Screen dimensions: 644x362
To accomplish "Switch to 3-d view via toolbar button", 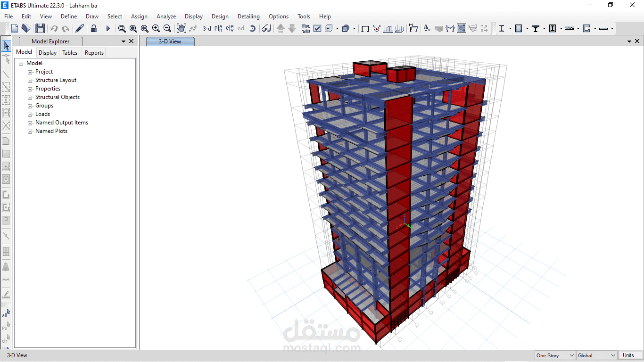I will tap(207, 28).
